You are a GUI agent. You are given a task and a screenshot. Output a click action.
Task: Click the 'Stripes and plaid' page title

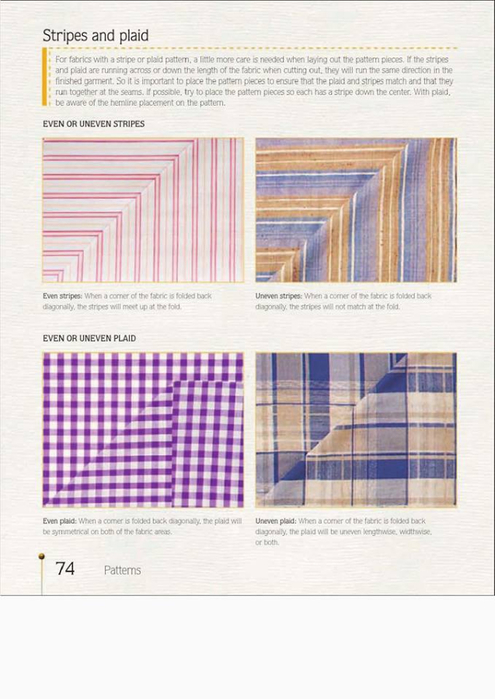(95, 35)
